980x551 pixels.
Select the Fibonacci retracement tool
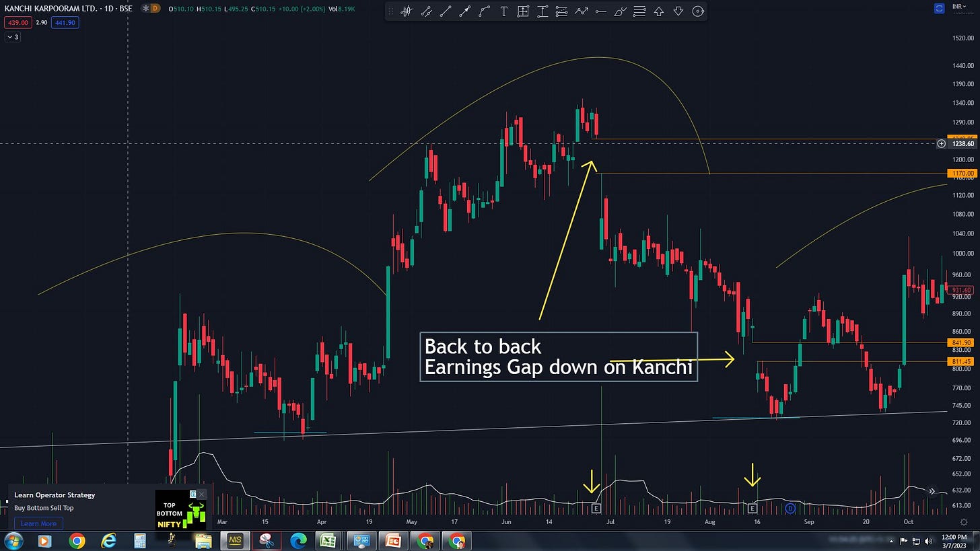[561, 11]
